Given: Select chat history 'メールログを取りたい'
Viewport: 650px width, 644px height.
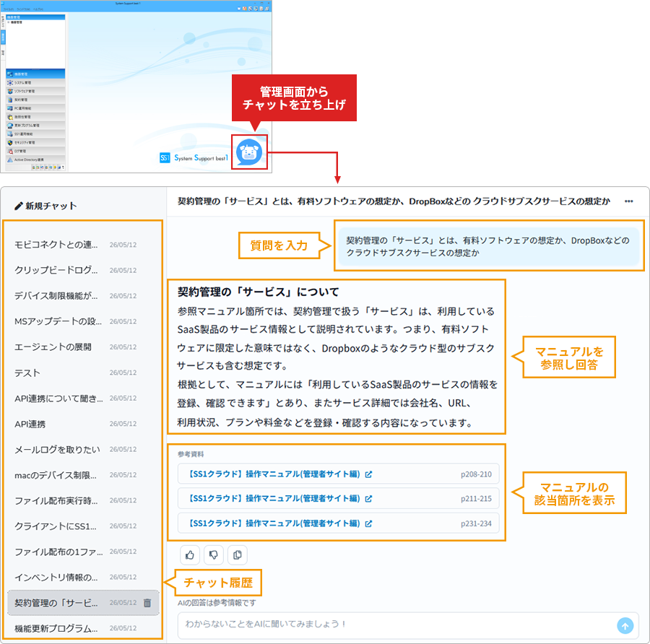Looking at the screenshot, I should click(82, 449).
